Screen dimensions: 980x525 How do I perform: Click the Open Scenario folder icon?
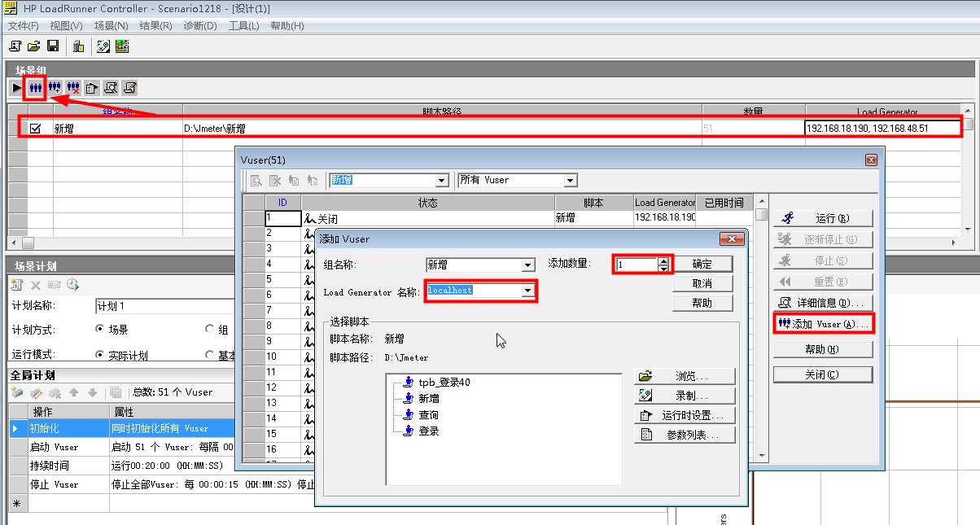(34, 46)
